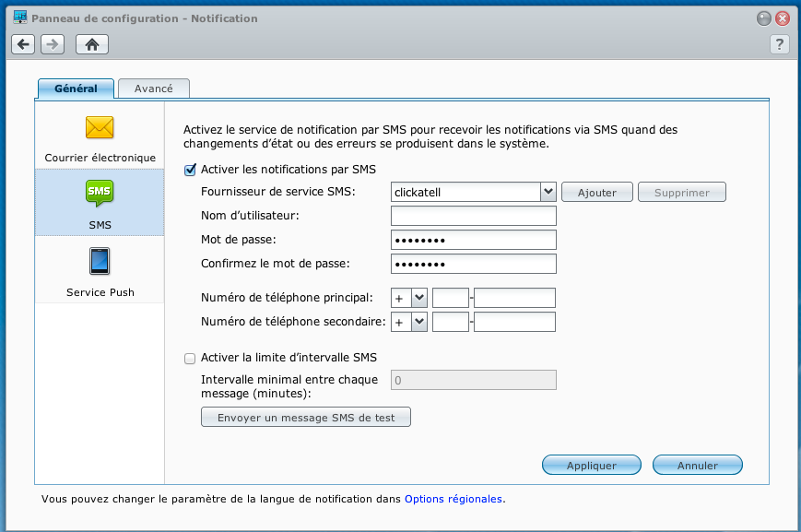Open help via the question mark

[779, 43]
